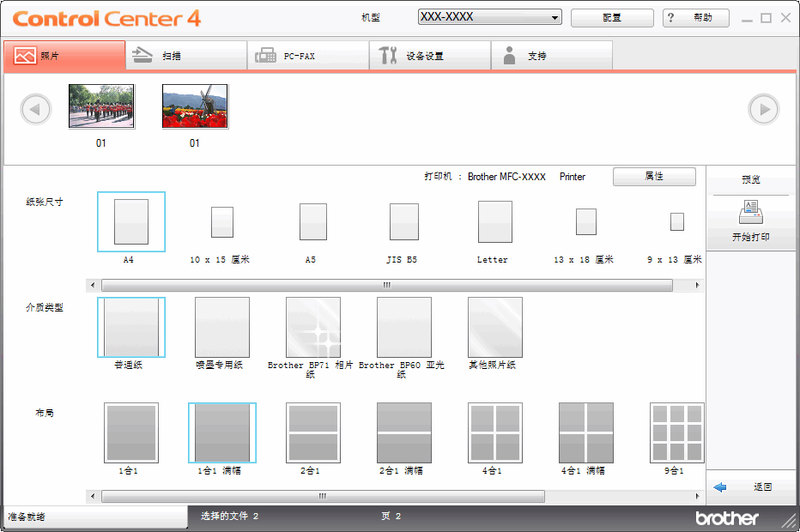Screen dimensions: 800x532
Task: Click the 属性 properties button
Action: 654,176
